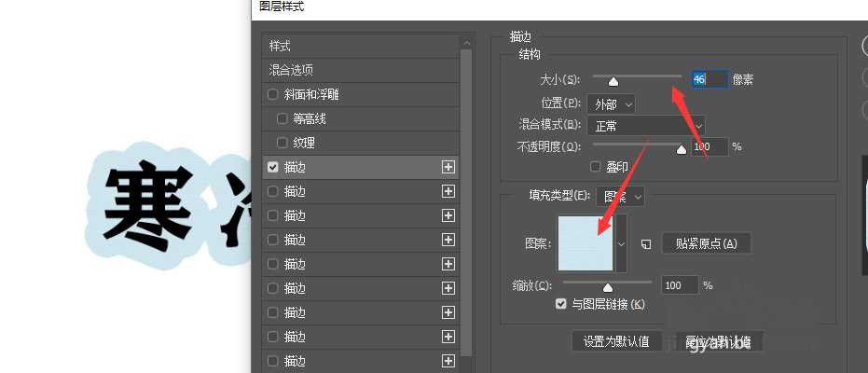Click the 大小 pixel value input field
Image resolution: width=868 pixels, height=373 pixels.
[x=708, y=80]
